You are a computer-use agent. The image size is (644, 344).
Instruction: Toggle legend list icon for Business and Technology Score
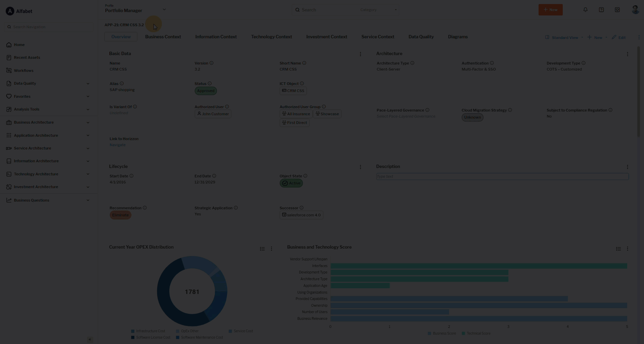point(618,249)
